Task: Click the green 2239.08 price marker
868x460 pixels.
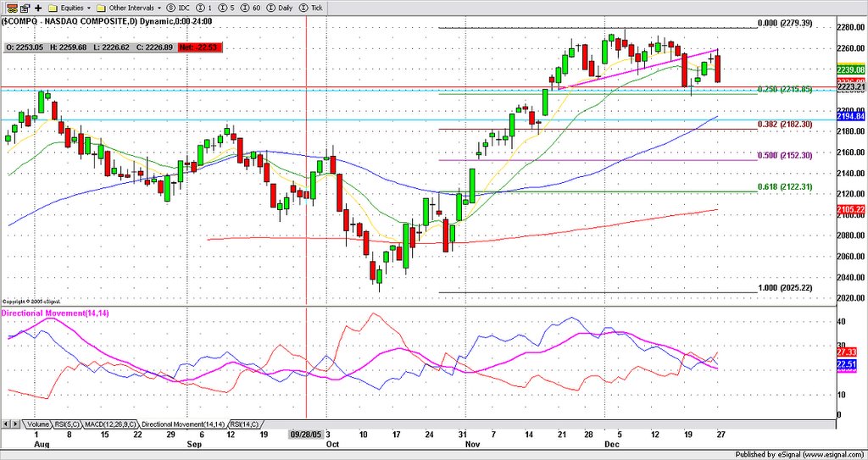Action: (851, 69)
